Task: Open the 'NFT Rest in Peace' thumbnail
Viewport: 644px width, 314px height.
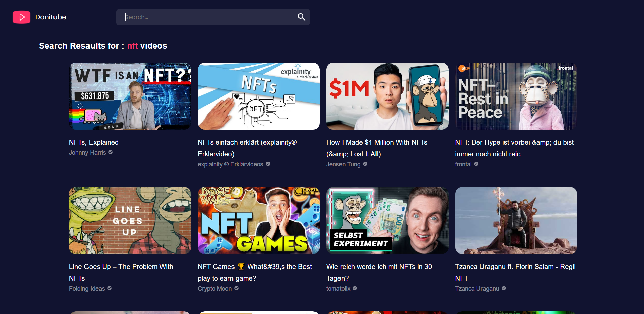Action: pos(516,96)
